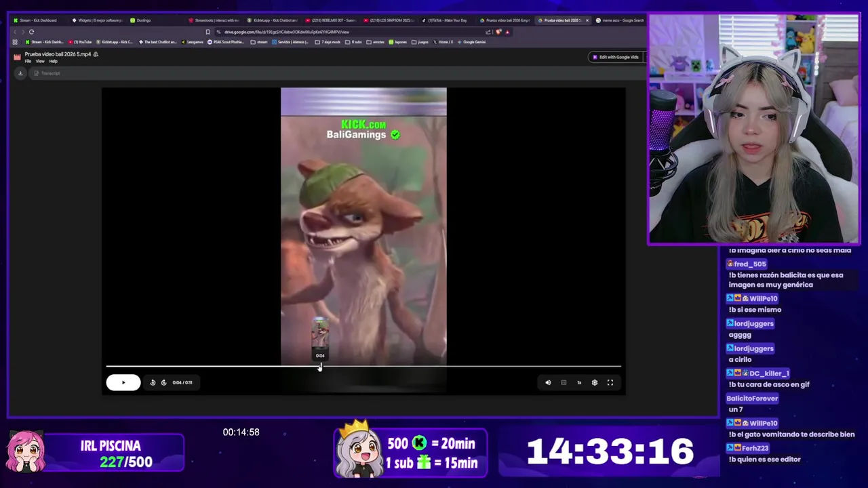
Task: Open Brave Shields lion icon
Action: pos(499,32)
